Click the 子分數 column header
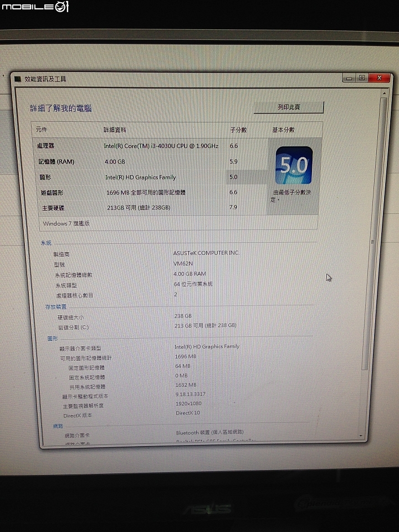399x532 pixels. coord(238,130)
